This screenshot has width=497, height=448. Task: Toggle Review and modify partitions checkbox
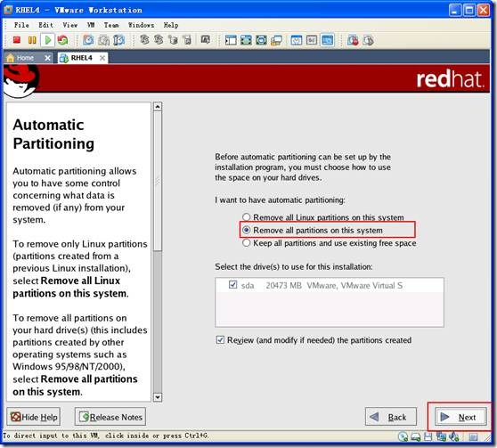coord(220,340)
